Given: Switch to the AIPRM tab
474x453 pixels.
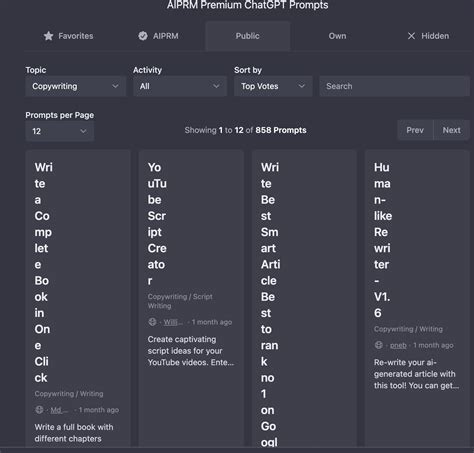Looking at the screenshot, I should click(158, 36).
